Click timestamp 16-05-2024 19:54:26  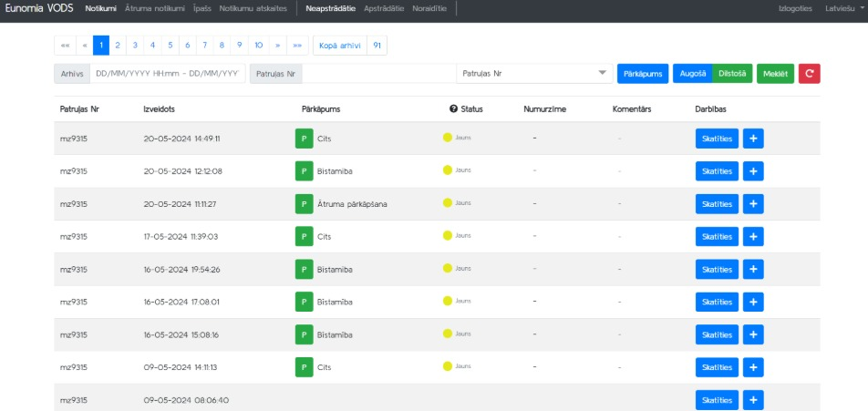[181, 270]
